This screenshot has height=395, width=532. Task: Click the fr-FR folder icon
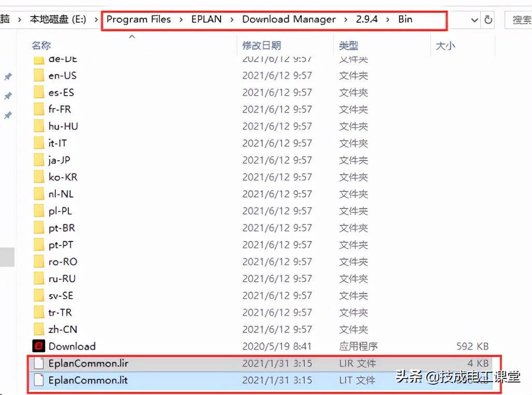point(39,109)
